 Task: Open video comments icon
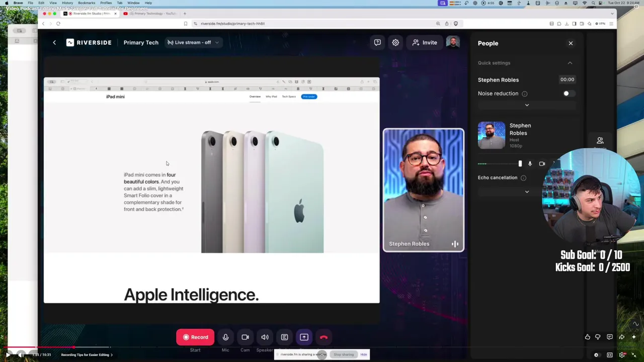click(x=609, y=337)
